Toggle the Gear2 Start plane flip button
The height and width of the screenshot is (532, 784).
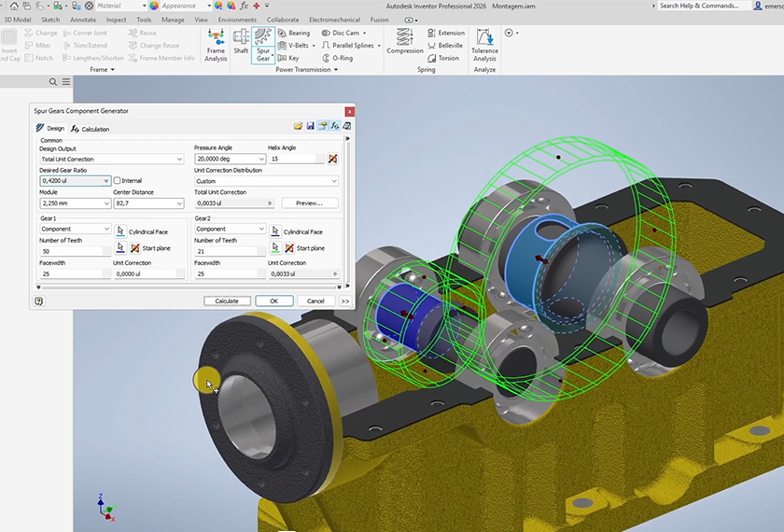(x=289, y=248)
